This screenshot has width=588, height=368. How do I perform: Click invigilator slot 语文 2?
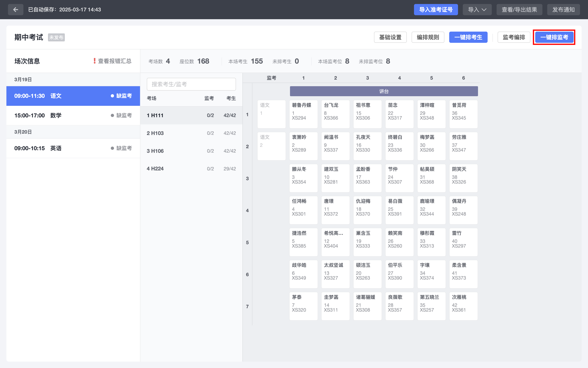pyautogui.click(x=271, y=146)
